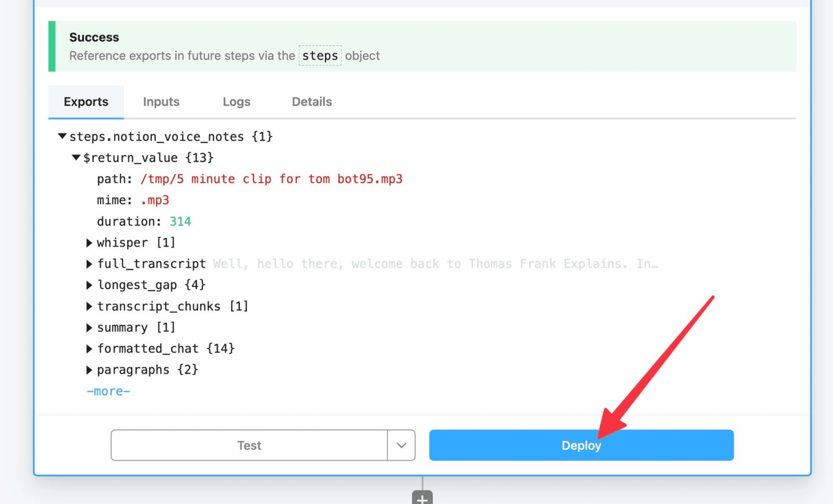
Task: Switch to the Inputs tab
Action: pyautogui.click(x=161, y=102)
